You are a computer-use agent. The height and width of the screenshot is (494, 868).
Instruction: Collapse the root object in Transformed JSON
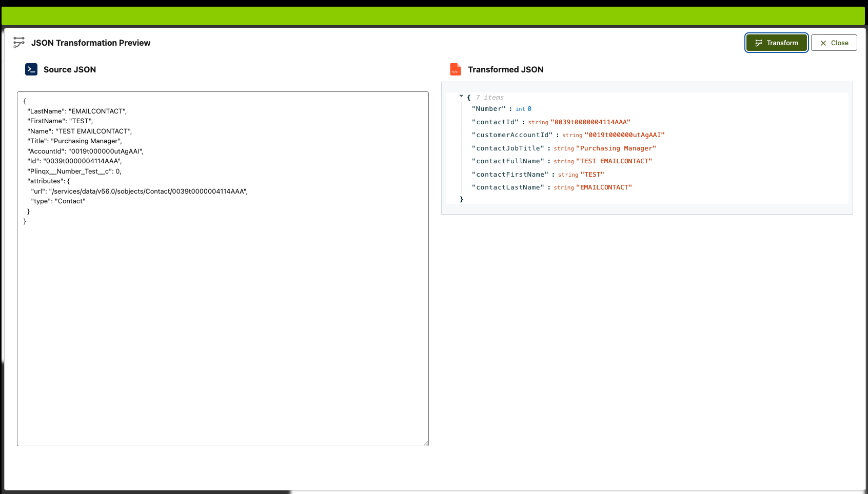461,97
